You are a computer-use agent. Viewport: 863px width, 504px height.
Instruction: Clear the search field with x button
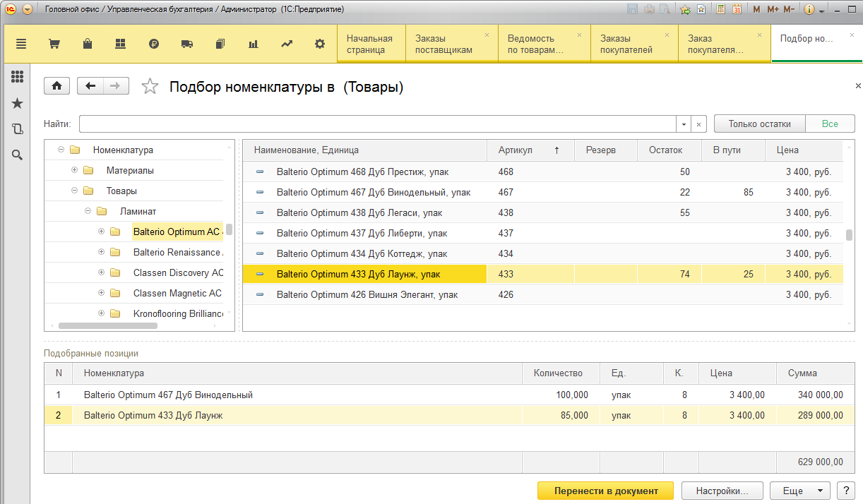click(698, 124)
